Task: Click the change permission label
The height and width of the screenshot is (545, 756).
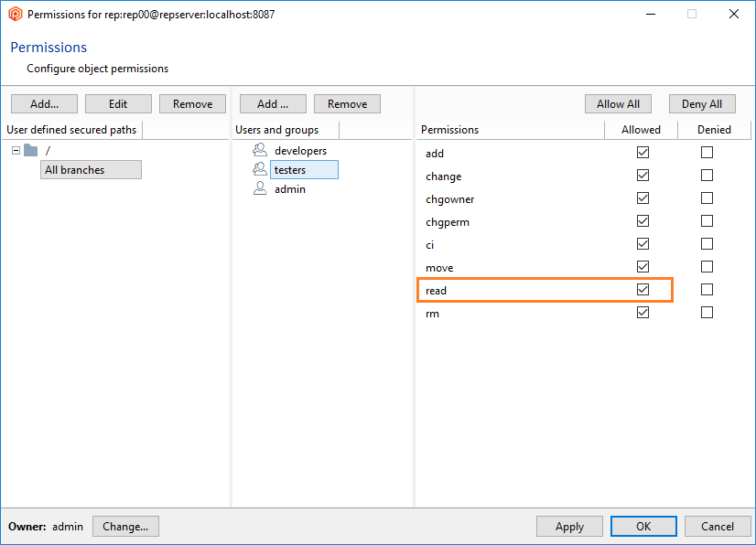Action: pyautogui.click(x=444, y=176)
